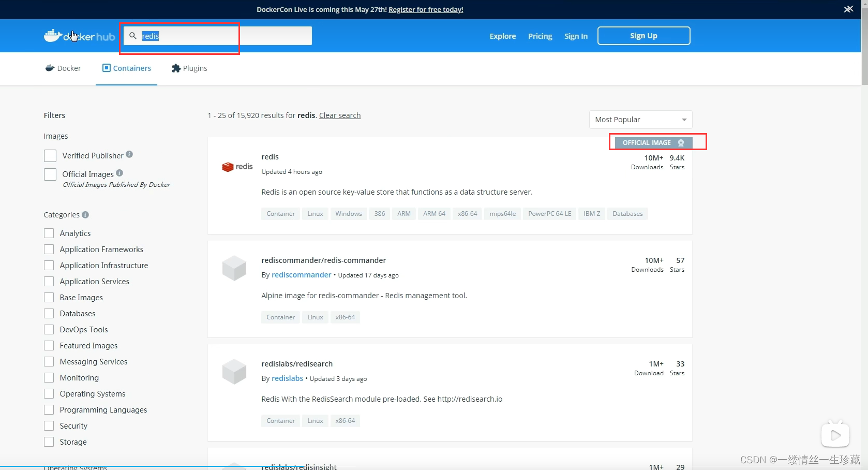
Task: Close the DockerCon announcement banner
Action: click(848, 9)
